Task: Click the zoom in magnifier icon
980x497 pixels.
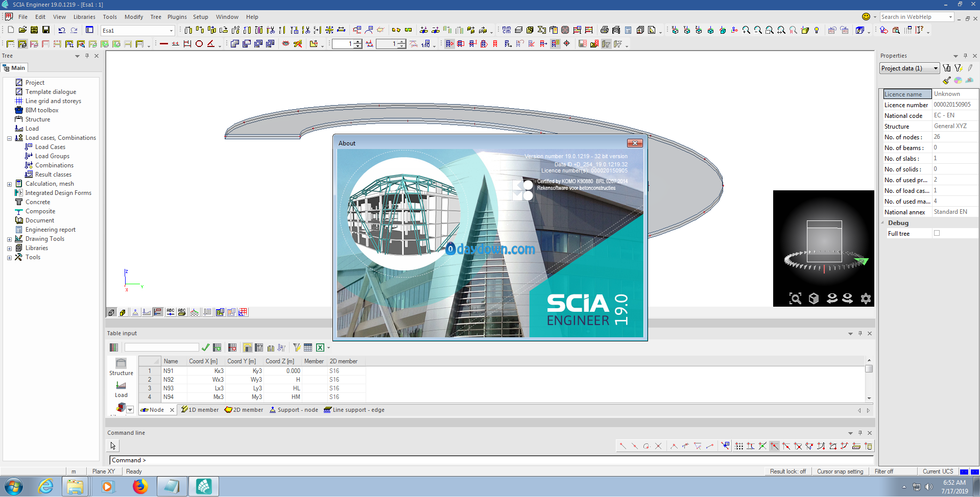Action: [746, 30]
